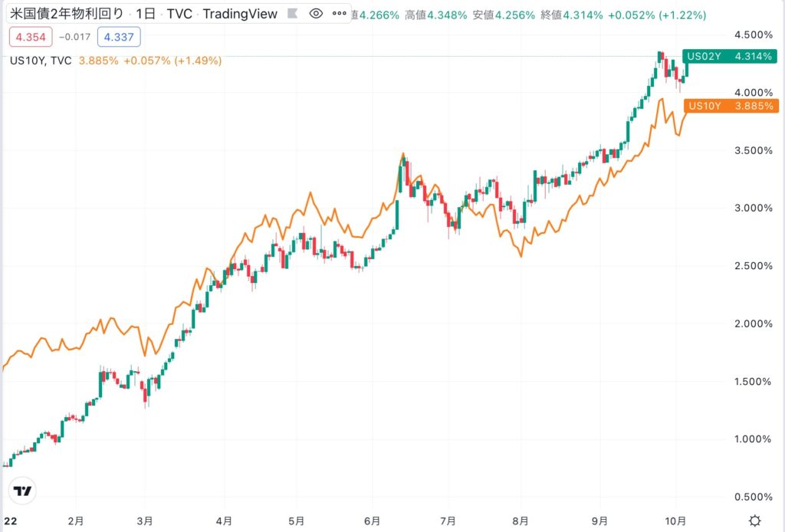Image resolution: width=785 pixels, height=532 pixels.
Task: Click the orange US10Y price label
Action: (731, 106)
